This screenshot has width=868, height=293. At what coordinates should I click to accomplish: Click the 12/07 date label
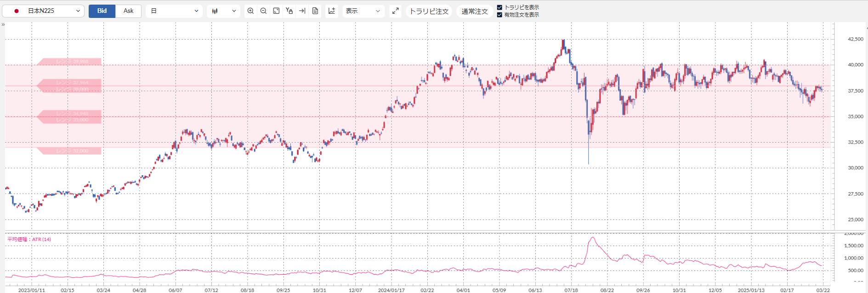[x=355, y=290]
